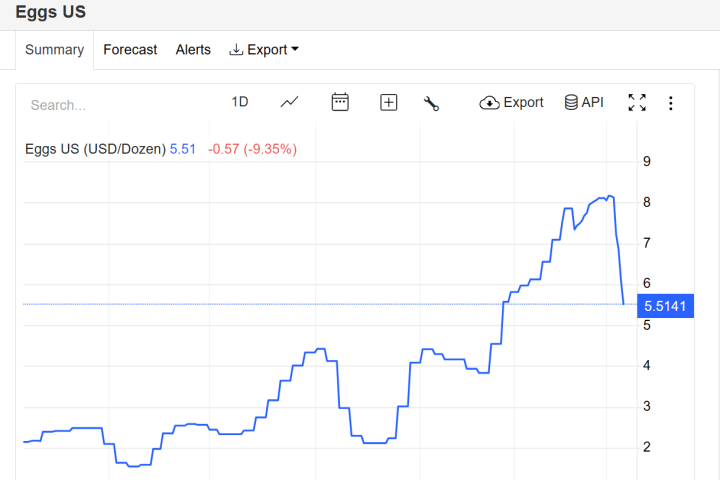Open the calendar date range picker

click(340, 102)
